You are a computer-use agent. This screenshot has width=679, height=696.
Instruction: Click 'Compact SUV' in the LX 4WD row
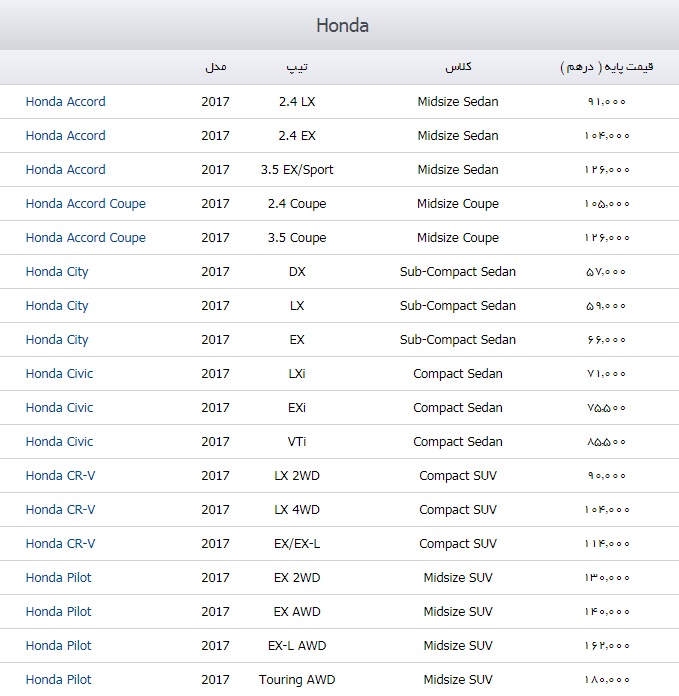(x=458, y=510)
